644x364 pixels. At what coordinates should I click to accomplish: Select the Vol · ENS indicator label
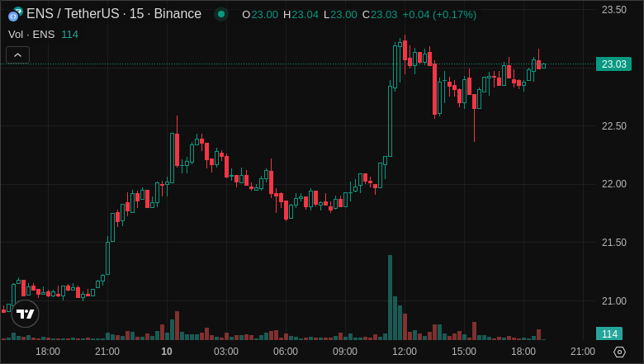(x=31, y=35)
